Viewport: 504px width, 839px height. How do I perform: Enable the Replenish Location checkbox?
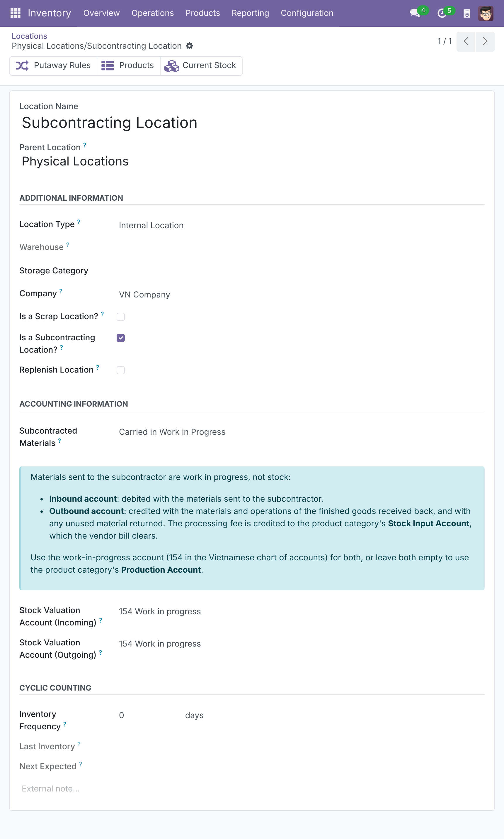point(120,370)
